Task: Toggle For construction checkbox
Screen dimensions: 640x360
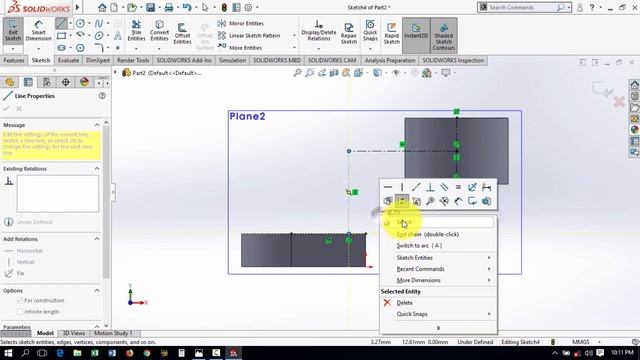Action: [19, 300]
